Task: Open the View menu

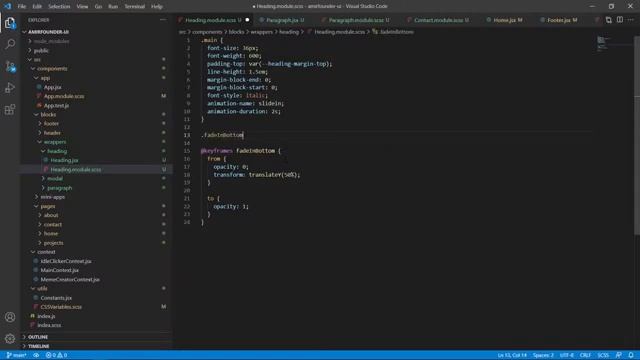Action: (x=82, y=7)
